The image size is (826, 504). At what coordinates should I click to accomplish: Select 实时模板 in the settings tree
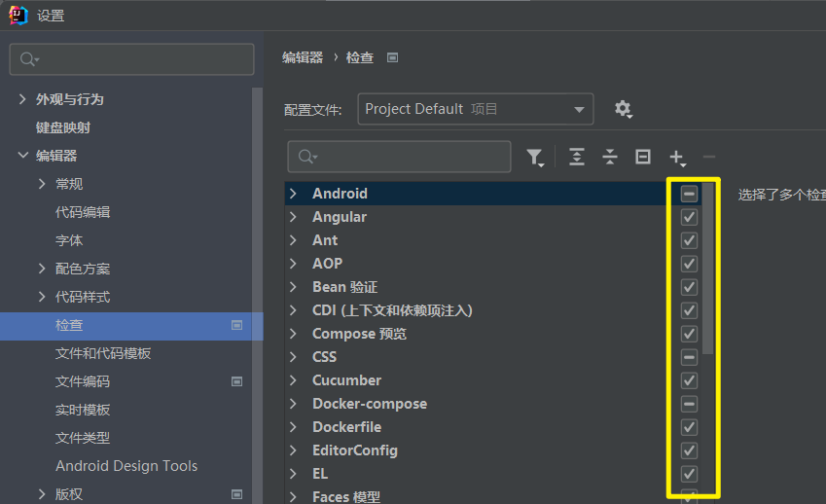tap(83, 410)
